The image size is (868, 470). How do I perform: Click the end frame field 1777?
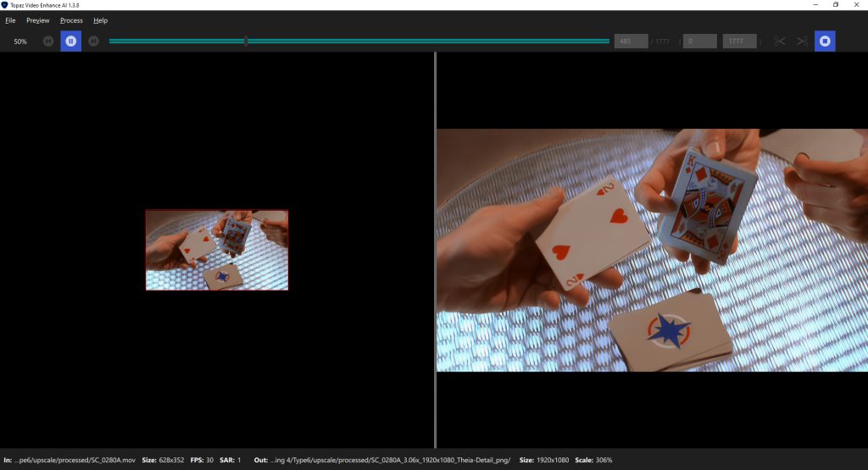pyautogui.click(x=739, y=41)
